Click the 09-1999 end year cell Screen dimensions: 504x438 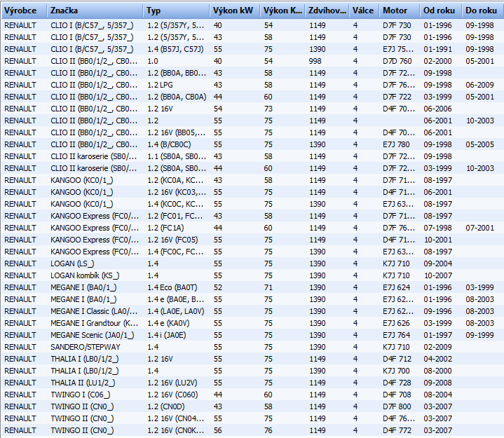tap(480, 334)
